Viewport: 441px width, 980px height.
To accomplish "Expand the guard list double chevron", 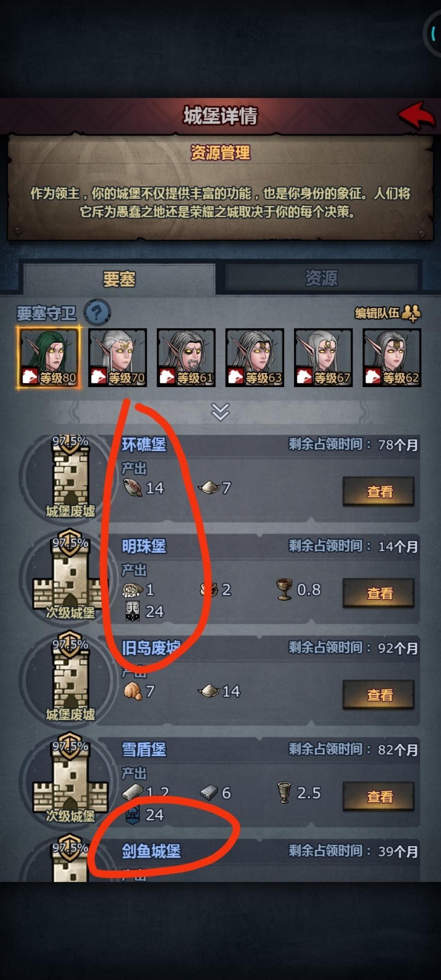I will pyautogui.click(x=220, y=412).
